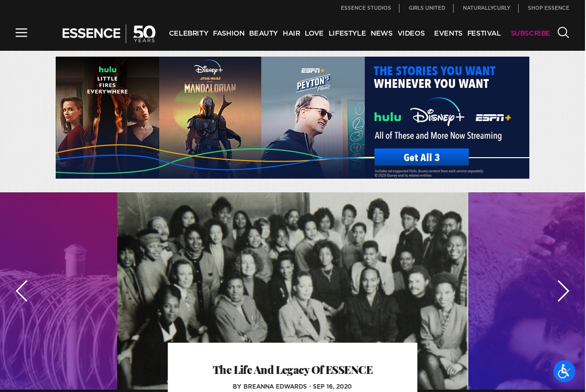The image size is (586, 392).
Task: Go to previous carousel slide arrow
Action: 21,291
